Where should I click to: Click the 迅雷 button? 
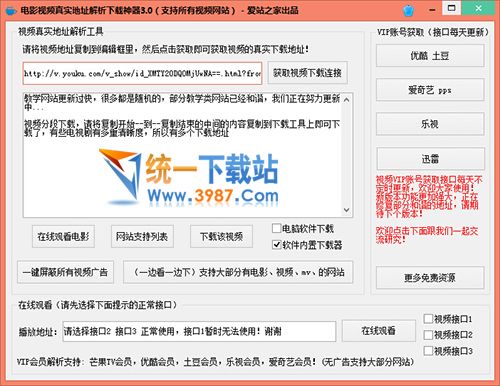click(430, 159)
